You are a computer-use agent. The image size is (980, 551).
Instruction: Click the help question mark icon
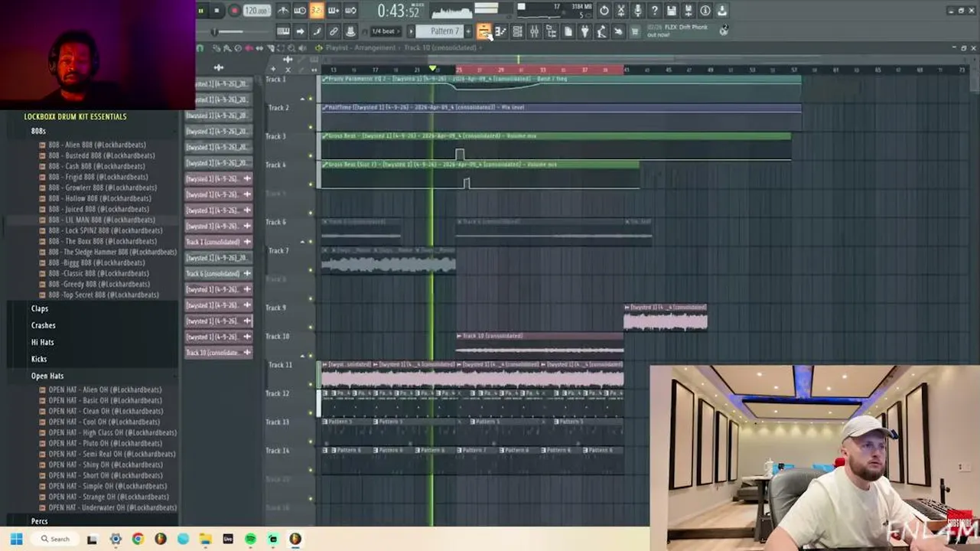pyautogui.click(x=655, y=11)
